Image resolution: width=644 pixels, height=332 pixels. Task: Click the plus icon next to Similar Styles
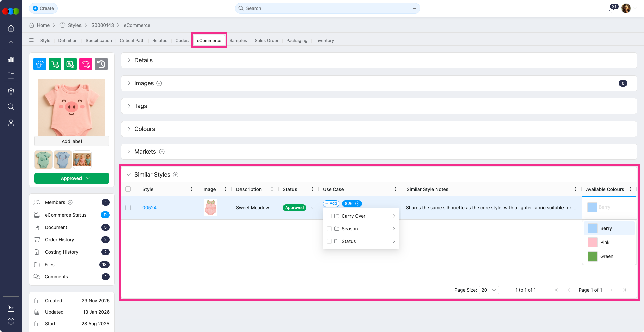pos(176,175)
